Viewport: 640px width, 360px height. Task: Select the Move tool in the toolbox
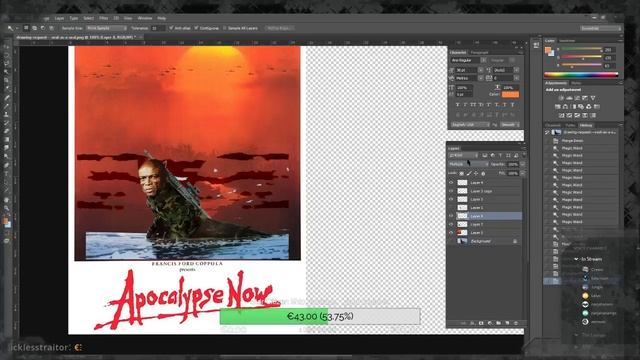pos(7,47)
